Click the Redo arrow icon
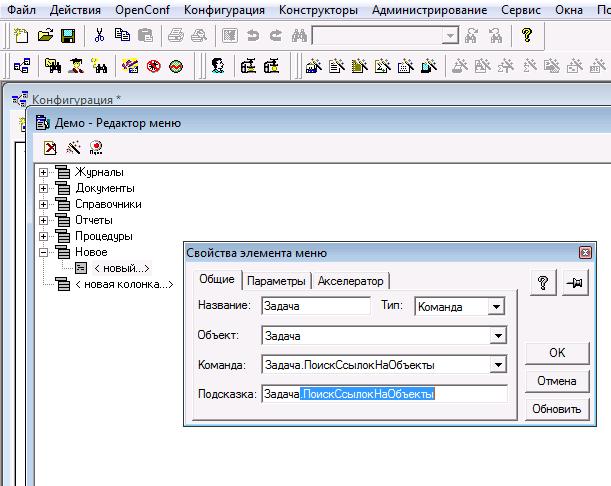The height and width of the screenshot is (486, 611). point(276,35)
